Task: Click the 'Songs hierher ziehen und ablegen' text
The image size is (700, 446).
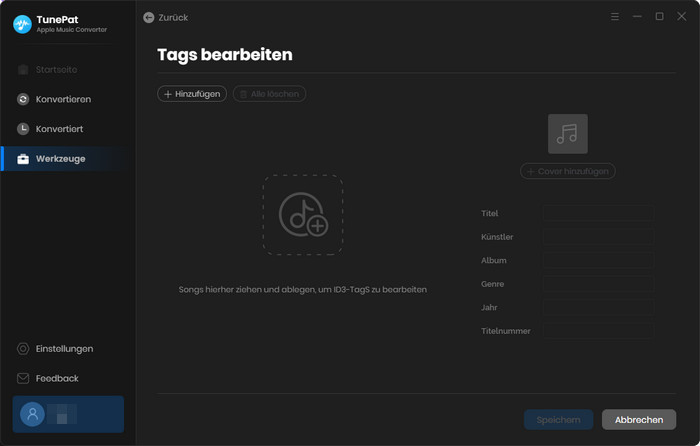Action: tap(303, 290)
